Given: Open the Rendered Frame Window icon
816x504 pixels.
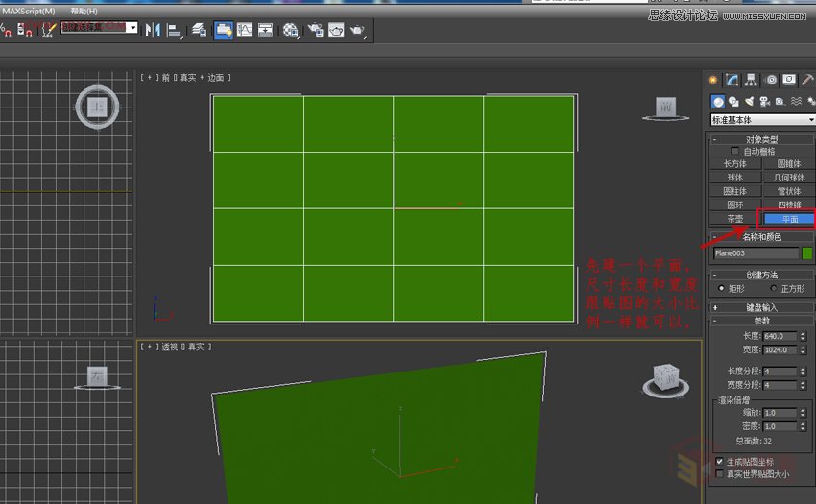Looking at the screenshot, I should (x=336, y=30).
